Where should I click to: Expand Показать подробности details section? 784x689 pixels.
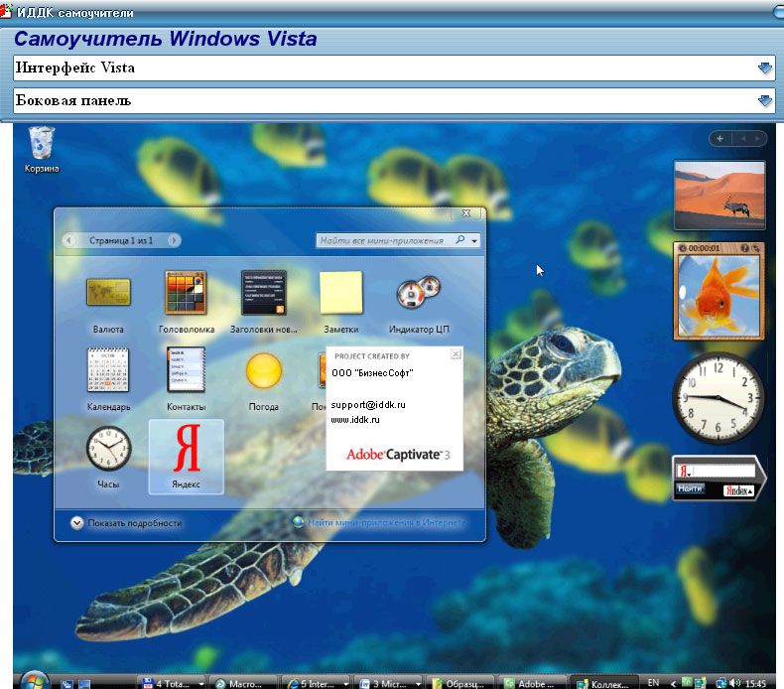[x=76, y=522]
